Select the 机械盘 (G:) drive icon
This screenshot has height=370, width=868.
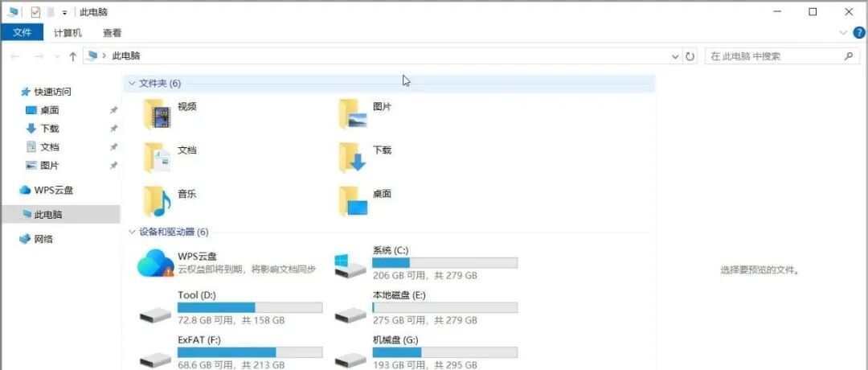[350, 360]
